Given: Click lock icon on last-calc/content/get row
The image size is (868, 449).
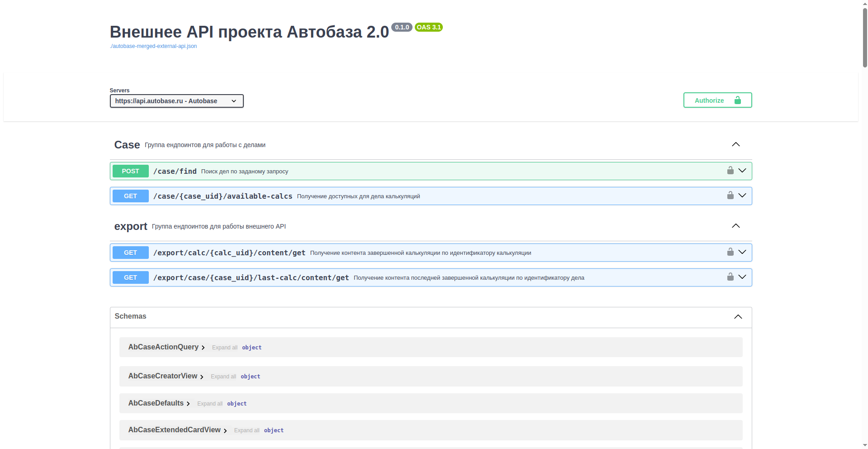Looking at the screenshot, I should tap(730, 277).
